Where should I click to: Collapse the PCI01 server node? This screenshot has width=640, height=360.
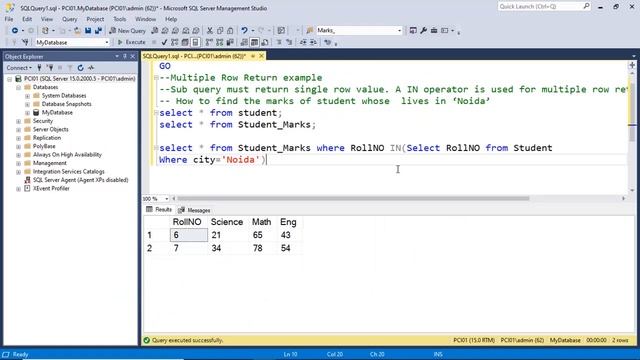(9, 79)
